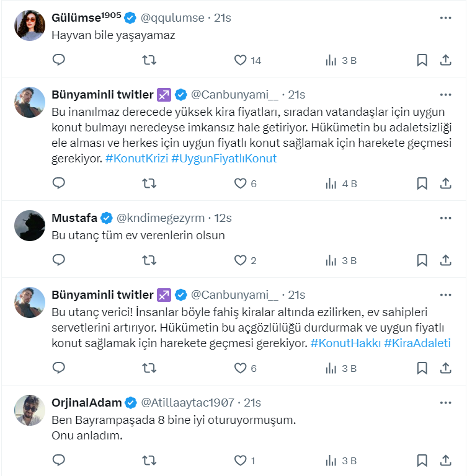Open more options for OrjinalAdam's tweet
The width and height of the screenshot is (467, 476).
pos(445,403)
